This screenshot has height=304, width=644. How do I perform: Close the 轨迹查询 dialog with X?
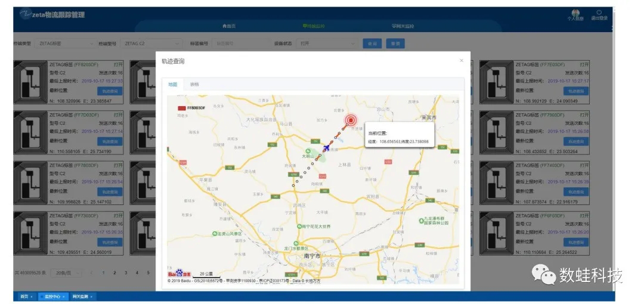coord(461,60)
